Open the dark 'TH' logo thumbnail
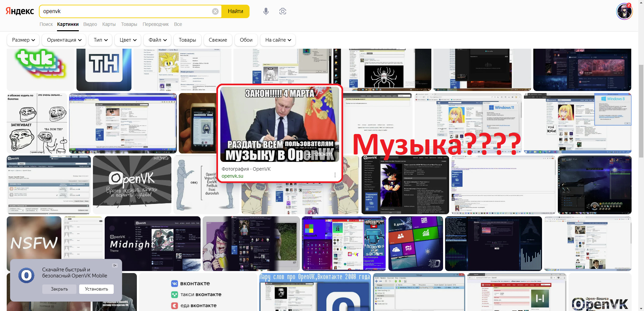Viewport: 644px width, 311px height. point(104,70)
